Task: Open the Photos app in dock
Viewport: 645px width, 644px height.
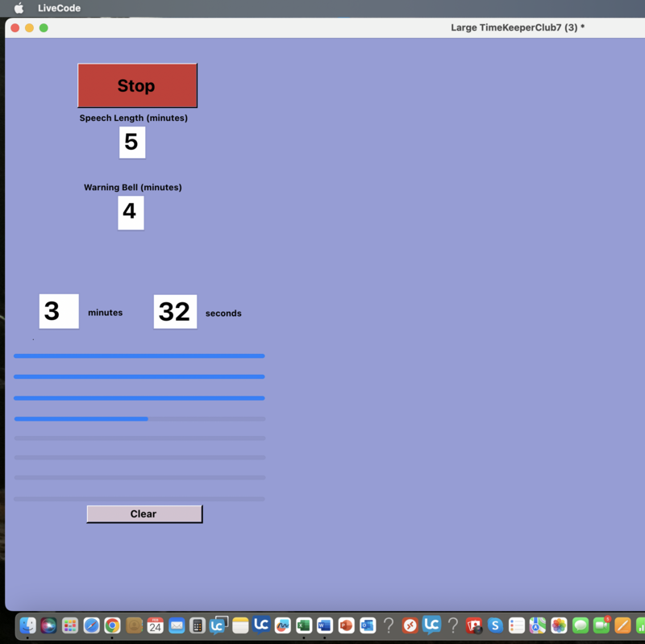Action: (x=559, y=625)
